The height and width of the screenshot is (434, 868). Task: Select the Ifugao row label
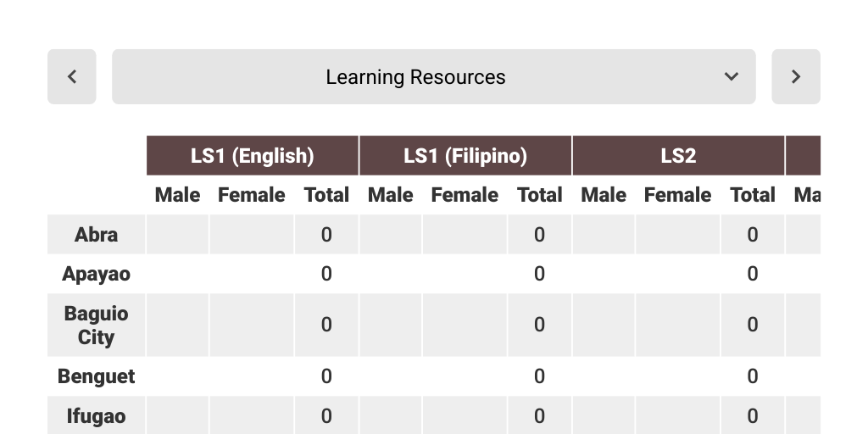97,415
